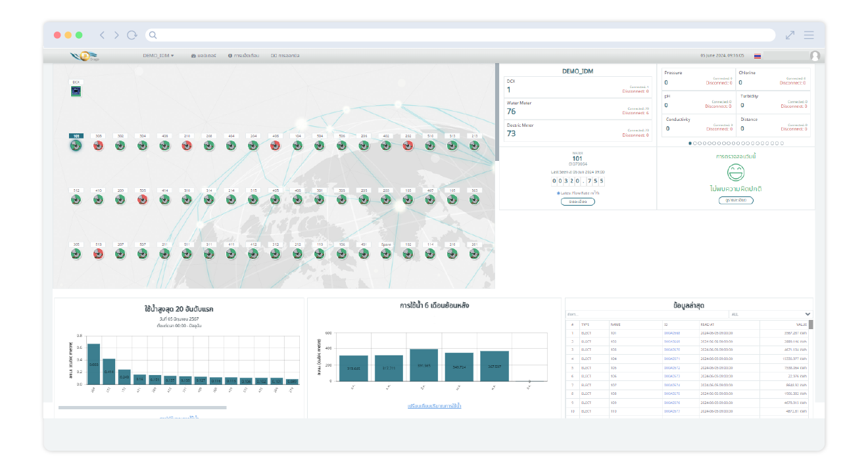Select the first carousel indicator dot

click(x=690, y=143)
